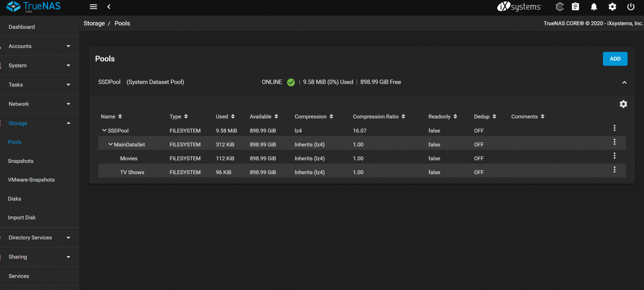Open the three-dot actions menu for SSDPool row

coord(614,128)
